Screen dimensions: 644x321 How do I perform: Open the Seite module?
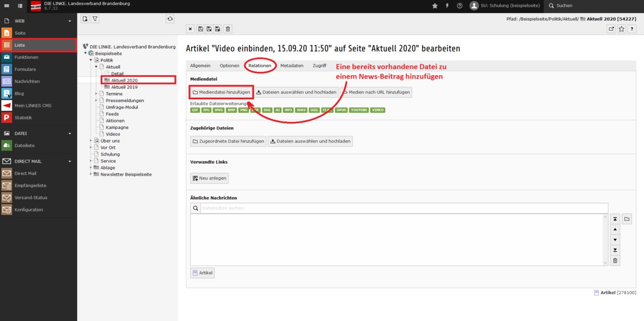pyautogui.click(x=38, y=33)
